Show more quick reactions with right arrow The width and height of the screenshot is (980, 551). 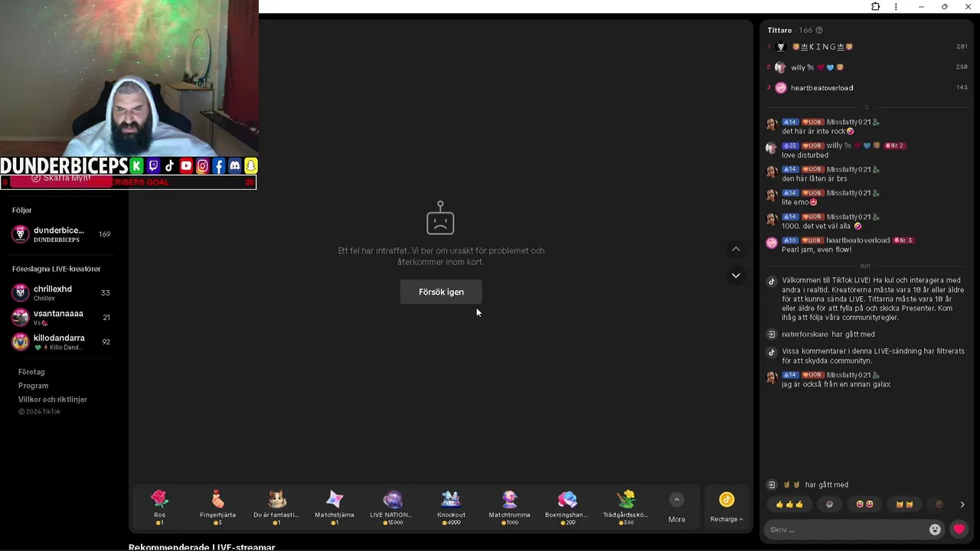click(x=962, y=504)
